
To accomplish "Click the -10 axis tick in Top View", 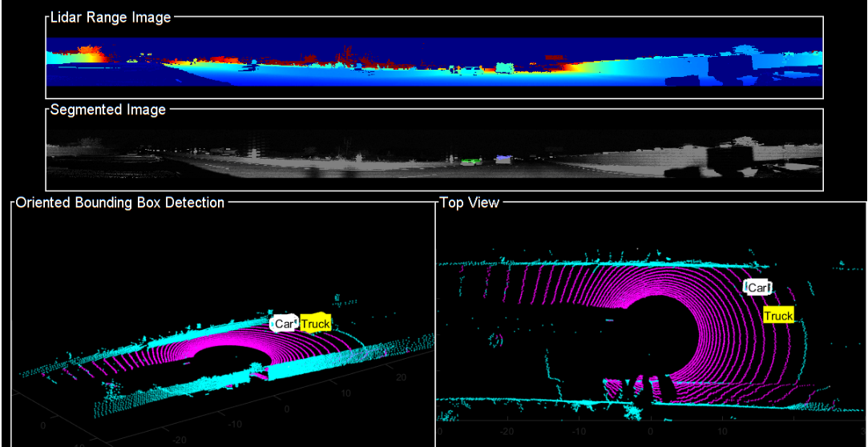I will pyautogui.click(x=579, y=430).
